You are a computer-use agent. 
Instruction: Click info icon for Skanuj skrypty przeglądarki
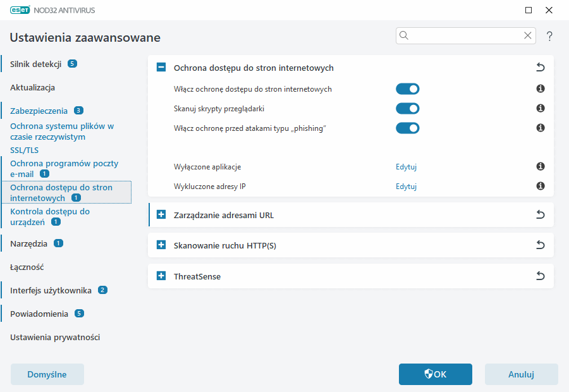click(541, 109)
